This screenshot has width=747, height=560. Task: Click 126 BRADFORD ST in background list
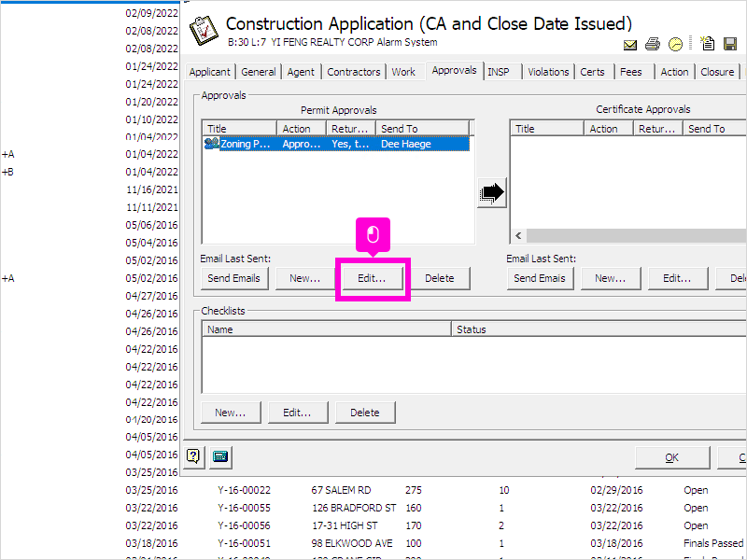pyautogui.click(x=354, y=508)
